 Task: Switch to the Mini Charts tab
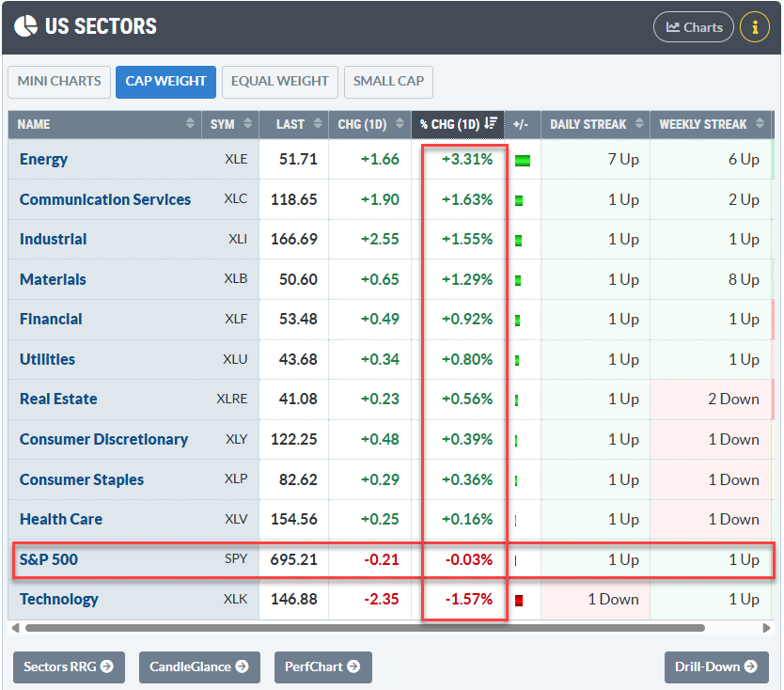click(x=59, y=82)
